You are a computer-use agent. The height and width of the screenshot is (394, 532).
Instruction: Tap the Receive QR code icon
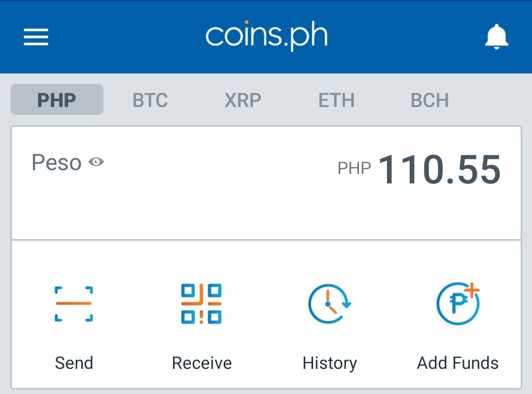click(202, 304)
